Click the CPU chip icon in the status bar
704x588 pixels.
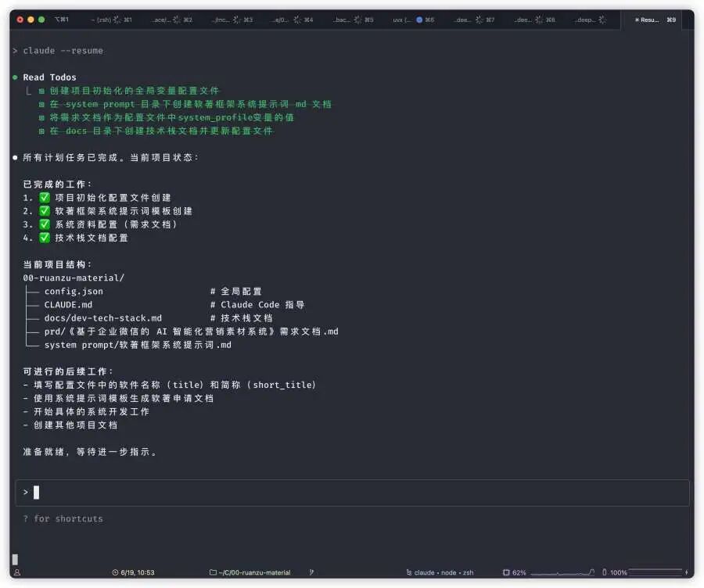506,572
